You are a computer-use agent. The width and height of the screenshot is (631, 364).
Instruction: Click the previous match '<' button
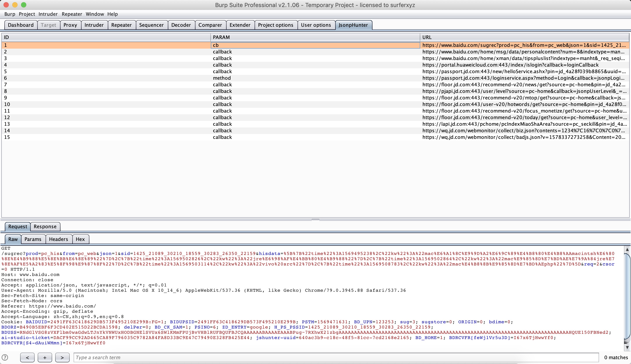[x=27, y=357]
